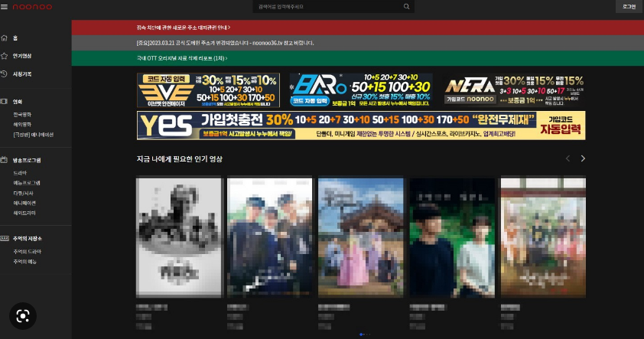Image resolution: width=644 pixels, height=339 pixels.
Task: Open the red address-change notice banner
Action: coord(358,28)
